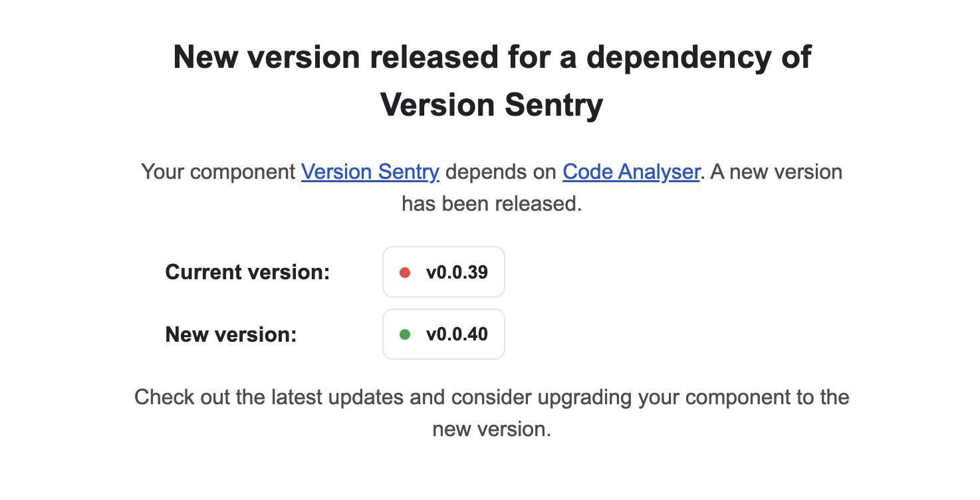Click "dependency of" in the heading

699,57
